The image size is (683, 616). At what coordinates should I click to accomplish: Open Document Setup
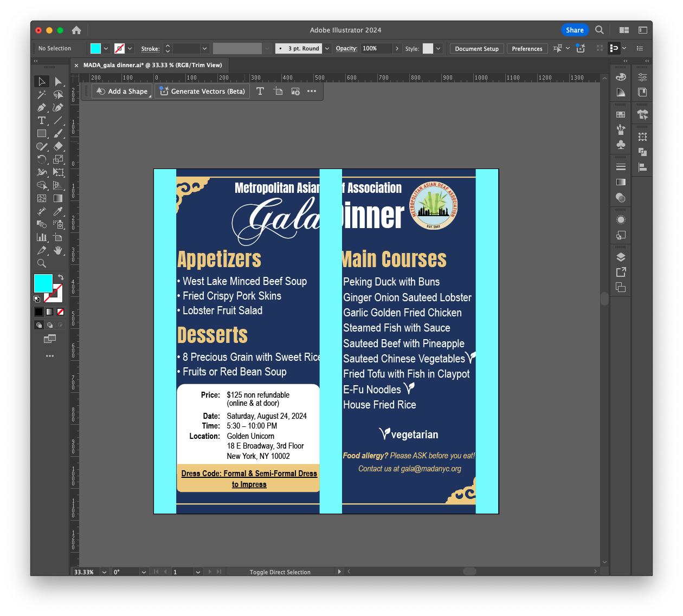(477, 49)
